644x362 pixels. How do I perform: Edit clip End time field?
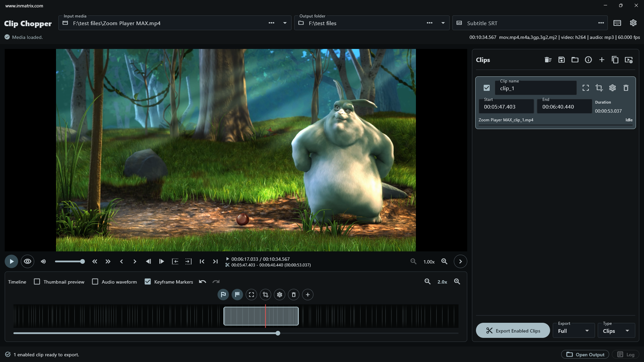point(565,106)
